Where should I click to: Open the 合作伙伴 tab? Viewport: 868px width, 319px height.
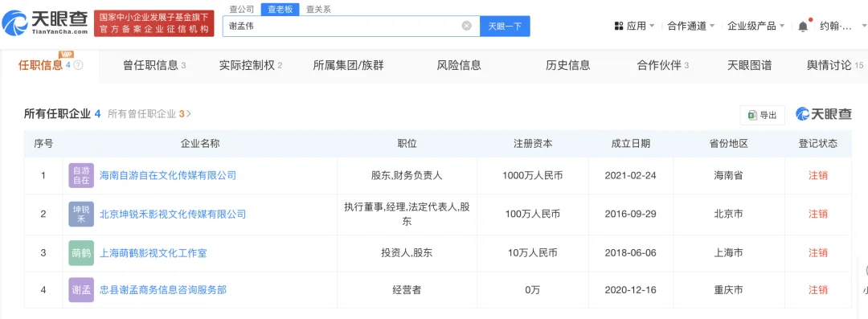(x=662, y=65)
